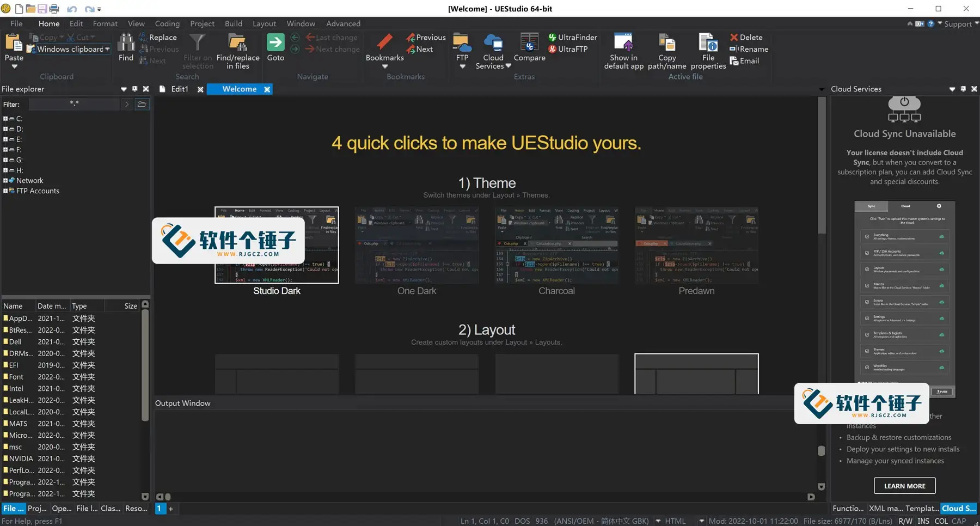The width and height of the screenshot is (980, 526).
Task: Apply filter with arrow button
Action: pos(126,104)
